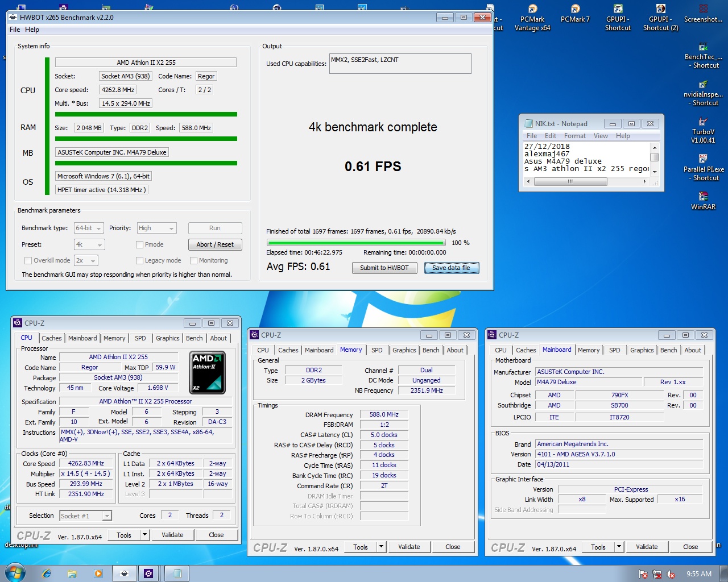Open PCMark Vantage x64 desktop shortcut
The height and width of the screenshot is (582, 728).
[532, 18]
